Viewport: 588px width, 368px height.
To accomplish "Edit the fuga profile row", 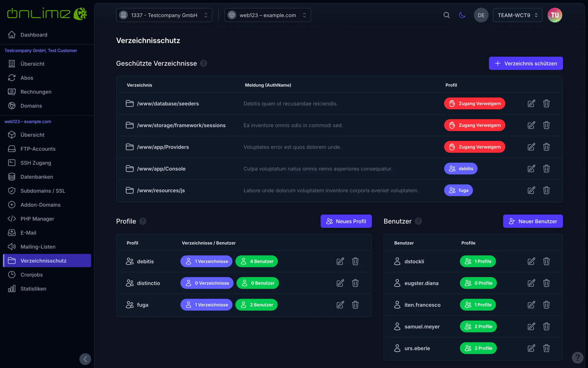I will point(340,305).
